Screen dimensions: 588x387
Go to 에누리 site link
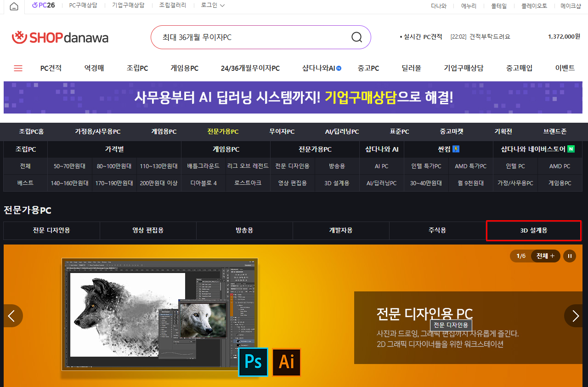(469, 6)
